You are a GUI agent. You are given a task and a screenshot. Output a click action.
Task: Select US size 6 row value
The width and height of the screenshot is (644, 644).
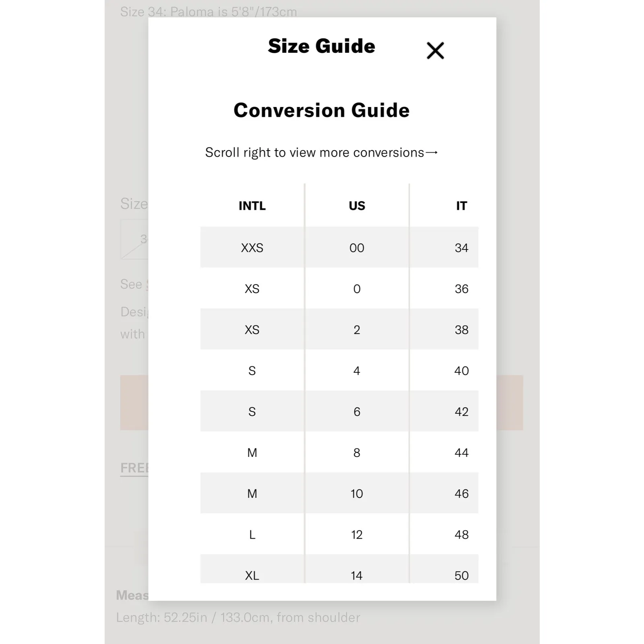click(x=357, y=412)
